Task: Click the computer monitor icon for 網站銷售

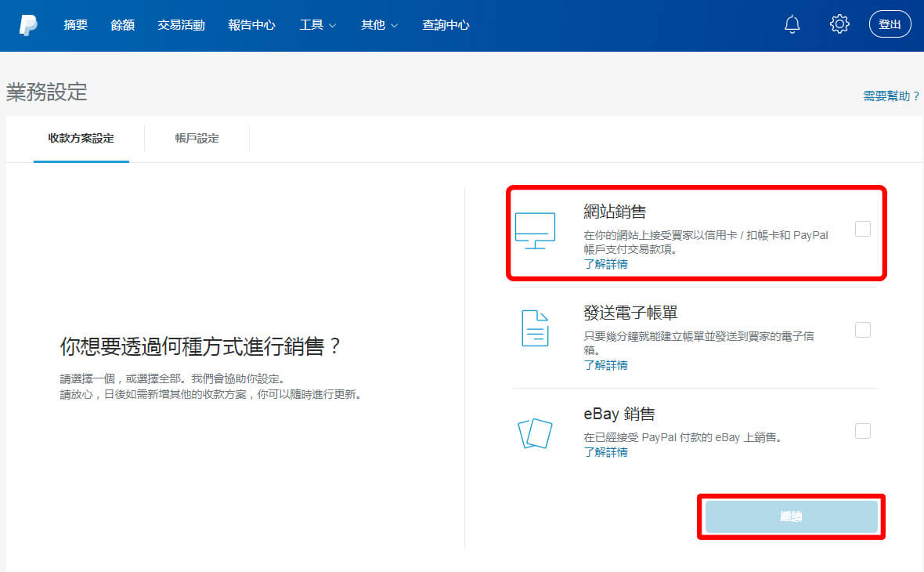Action: (x=535, y=230)
